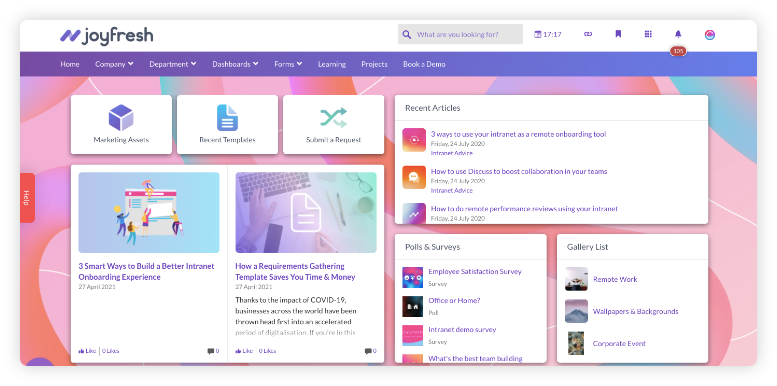Click the remote onboarding tool article icon

point(414,140)
